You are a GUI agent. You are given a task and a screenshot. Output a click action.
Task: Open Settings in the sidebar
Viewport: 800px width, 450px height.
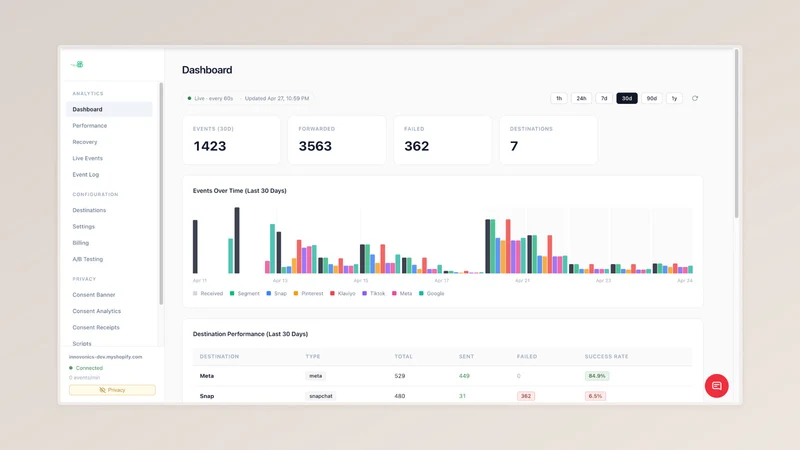coord(84,227)
